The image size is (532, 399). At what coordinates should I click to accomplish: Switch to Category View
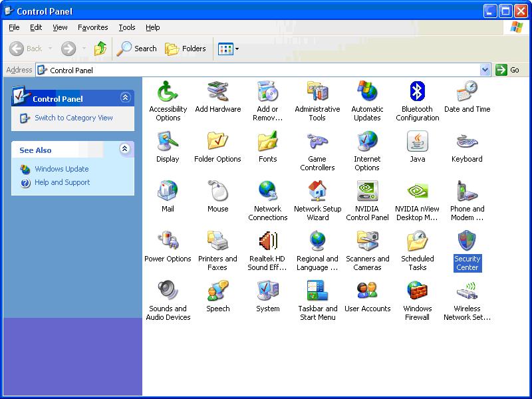pyautogui.click(x=74, y=118)
